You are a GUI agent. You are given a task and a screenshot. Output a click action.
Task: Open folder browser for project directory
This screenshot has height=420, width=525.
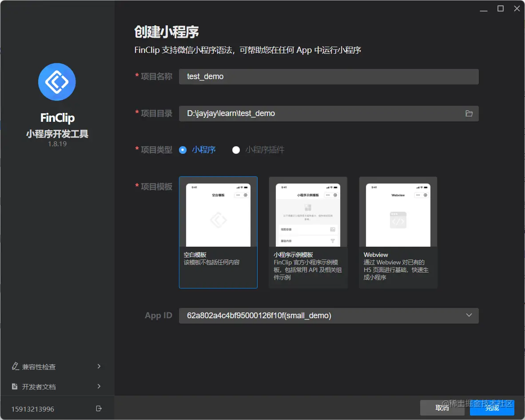tap(469, 113)
